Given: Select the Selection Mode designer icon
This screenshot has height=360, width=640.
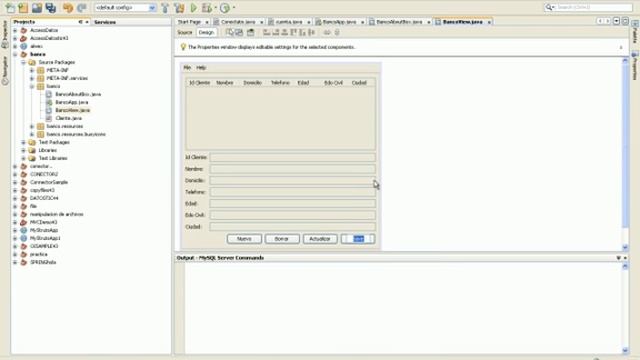Looking at the screenshot, I should click(x=230, y=32).
